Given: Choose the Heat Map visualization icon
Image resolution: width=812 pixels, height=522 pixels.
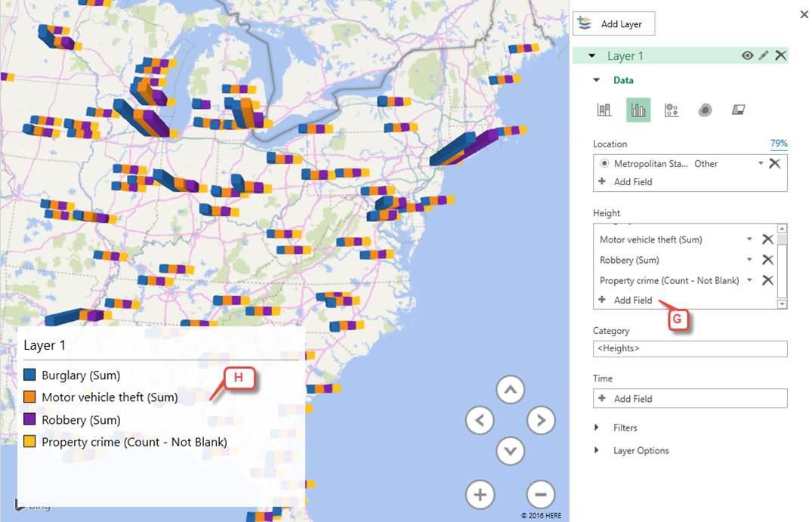Looking at the screenshot, I should (x=705, y=110).
